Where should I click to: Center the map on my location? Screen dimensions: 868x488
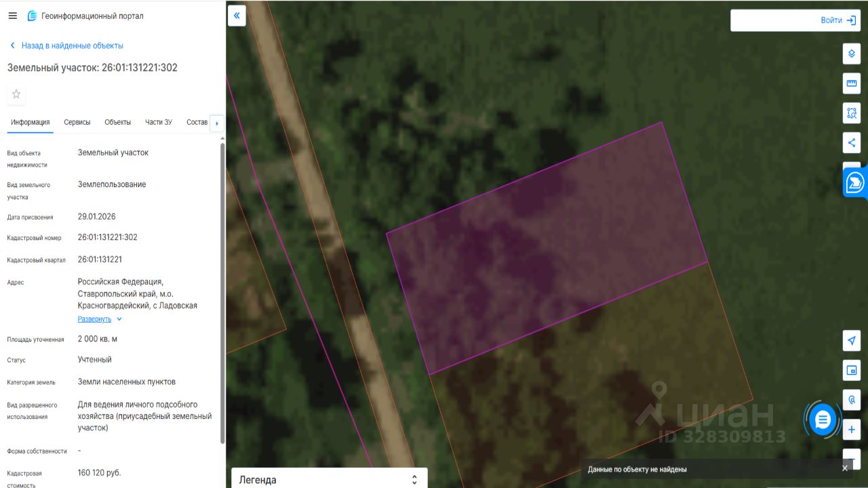(x=852, y=340)
